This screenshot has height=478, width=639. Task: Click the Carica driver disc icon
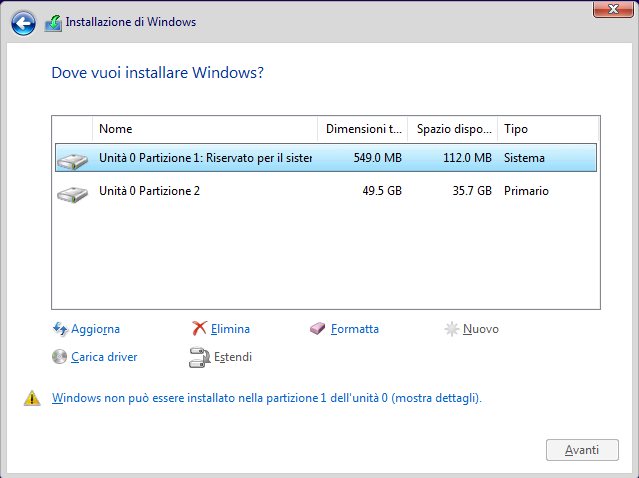[x=59, y=357]
